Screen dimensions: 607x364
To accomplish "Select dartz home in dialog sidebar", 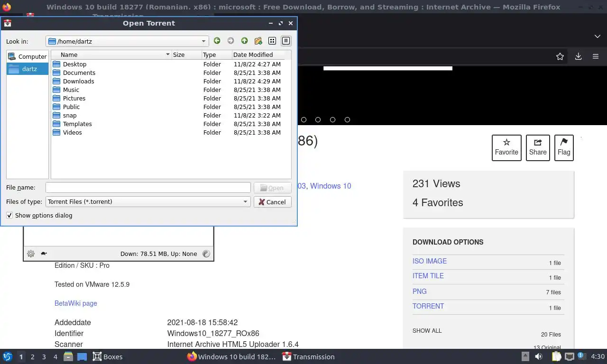I will click(28, 69).
